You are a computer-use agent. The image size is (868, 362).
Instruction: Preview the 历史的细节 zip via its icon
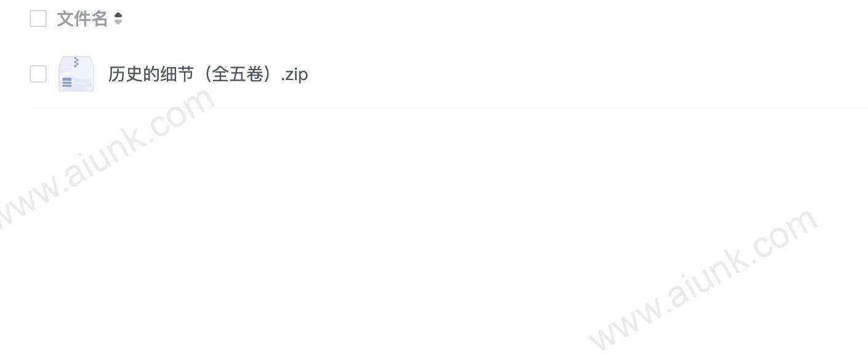click(76, 74)
